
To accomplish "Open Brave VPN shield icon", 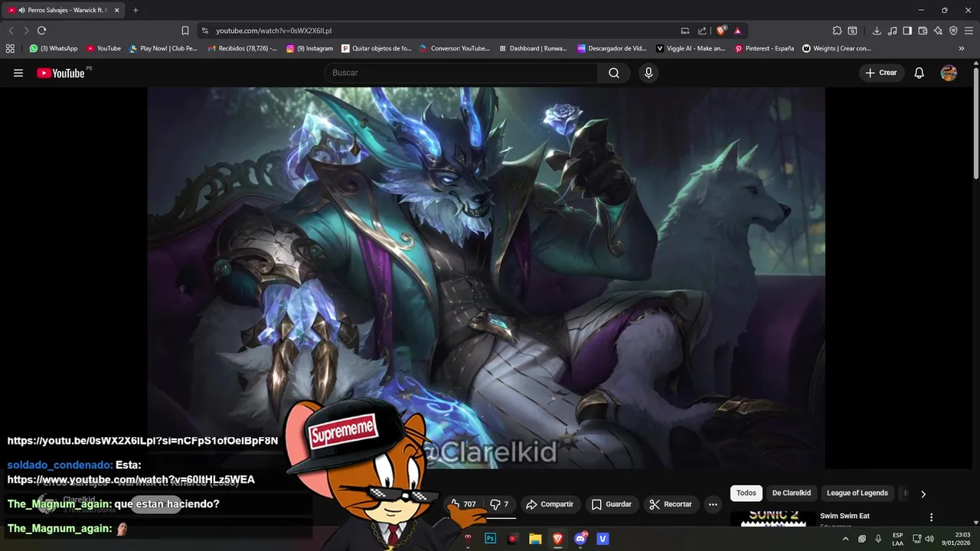I will pyautogui.click(x=953, y=31).
